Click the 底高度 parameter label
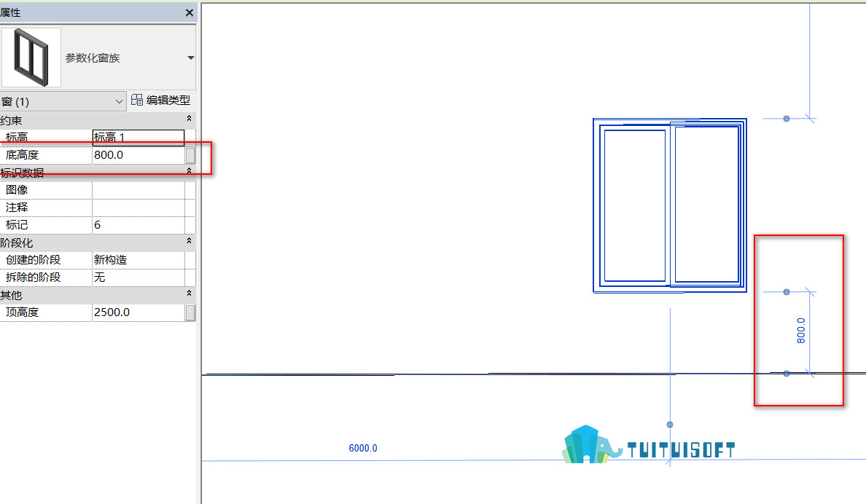The height and width of the screenshot is (504, 866). [x=22, y=155]
